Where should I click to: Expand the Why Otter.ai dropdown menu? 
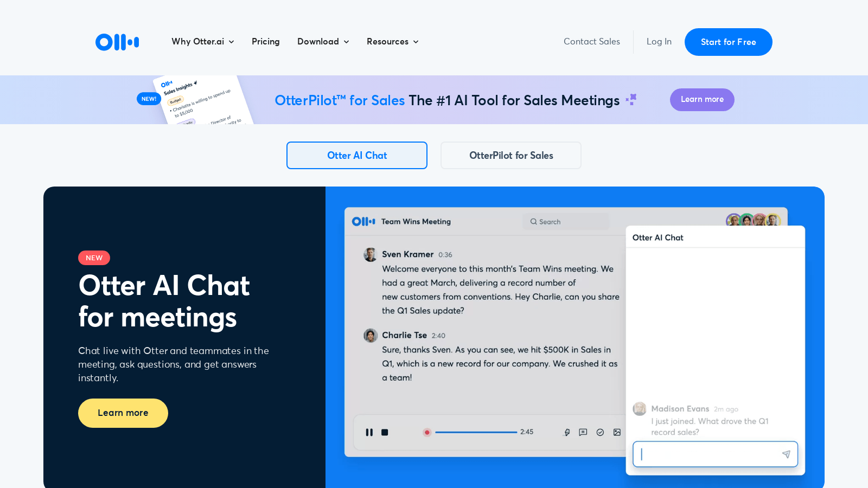pos(203,42)
